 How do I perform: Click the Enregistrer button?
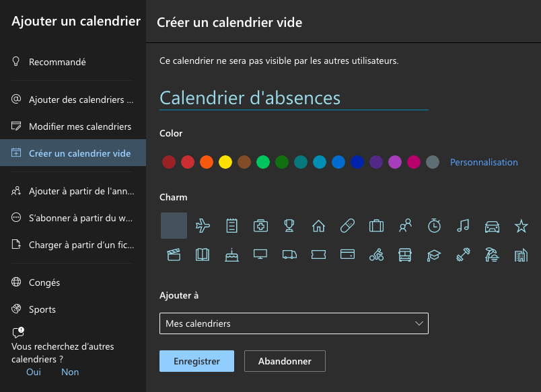point(196,361)
